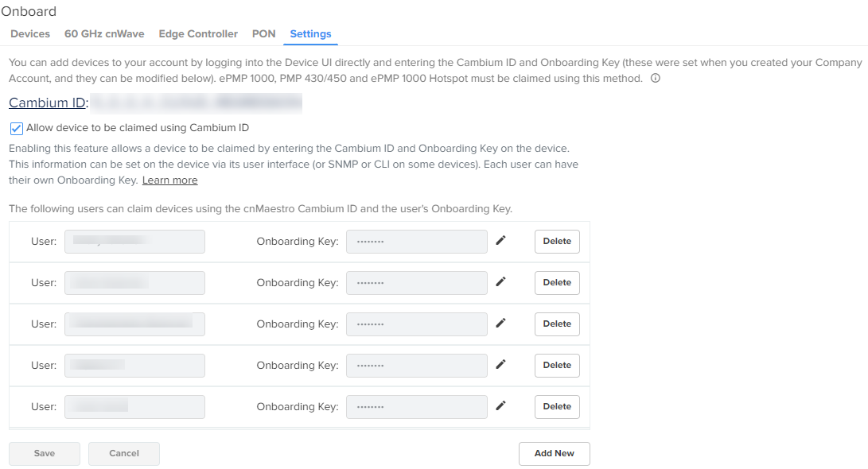
Task: Go to the Edge Controller tab
Action: pos(198,34)
